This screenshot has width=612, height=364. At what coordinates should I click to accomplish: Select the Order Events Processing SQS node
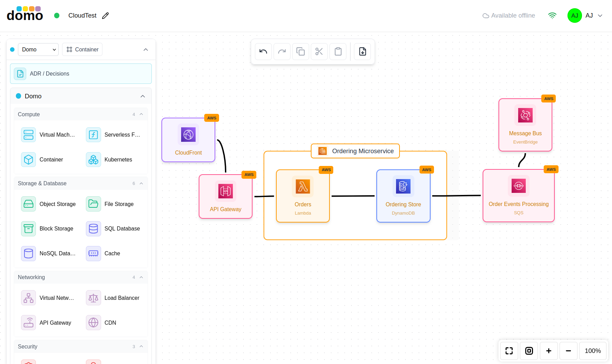(519, 196)
